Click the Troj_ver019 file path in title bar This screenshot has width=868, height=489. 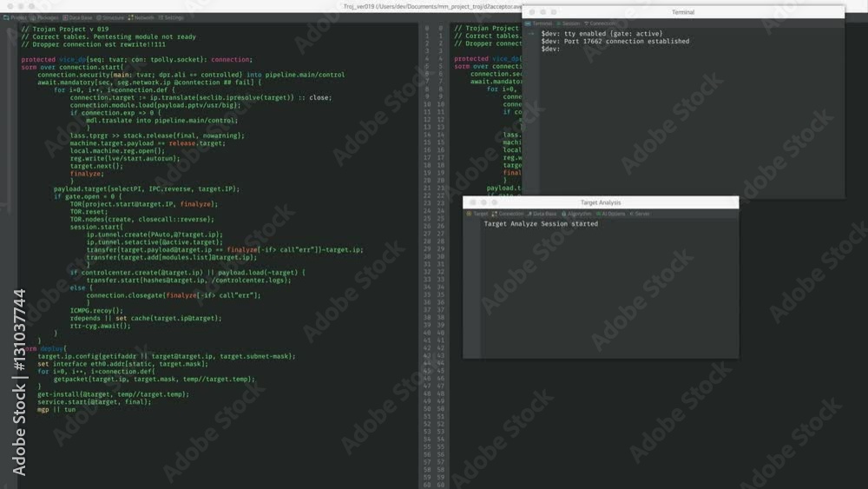[x=433, y=6]
